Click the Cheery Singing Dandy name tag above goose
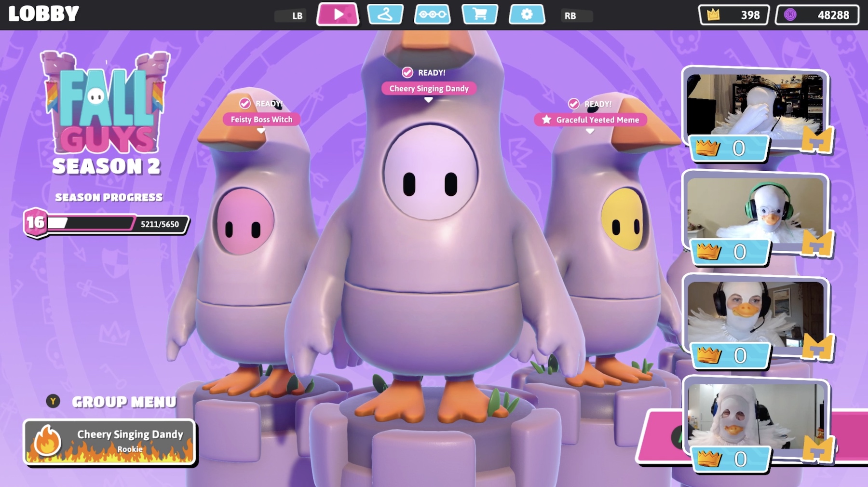Image resolution: width=868 pixels, height=487 pixels. [x=429, y=89]
